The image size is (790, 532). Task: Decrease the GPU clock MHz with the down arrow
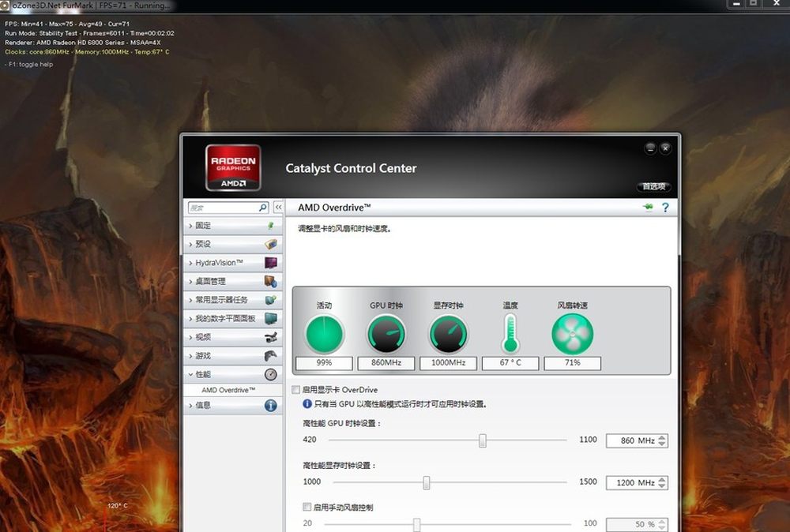click(x=662, y=444)
